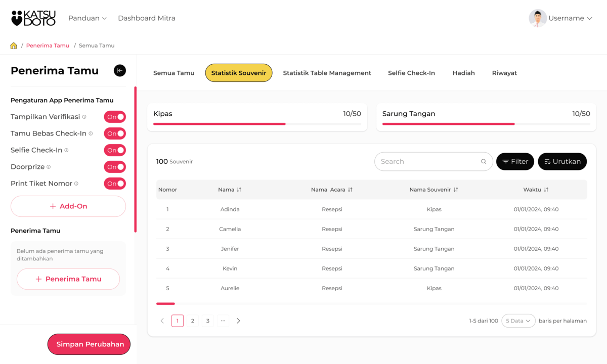This screenshot has width=607, height=364.
Task: Click the info icon beside Tampilkan Verifikasi
Action: point(84,117)
